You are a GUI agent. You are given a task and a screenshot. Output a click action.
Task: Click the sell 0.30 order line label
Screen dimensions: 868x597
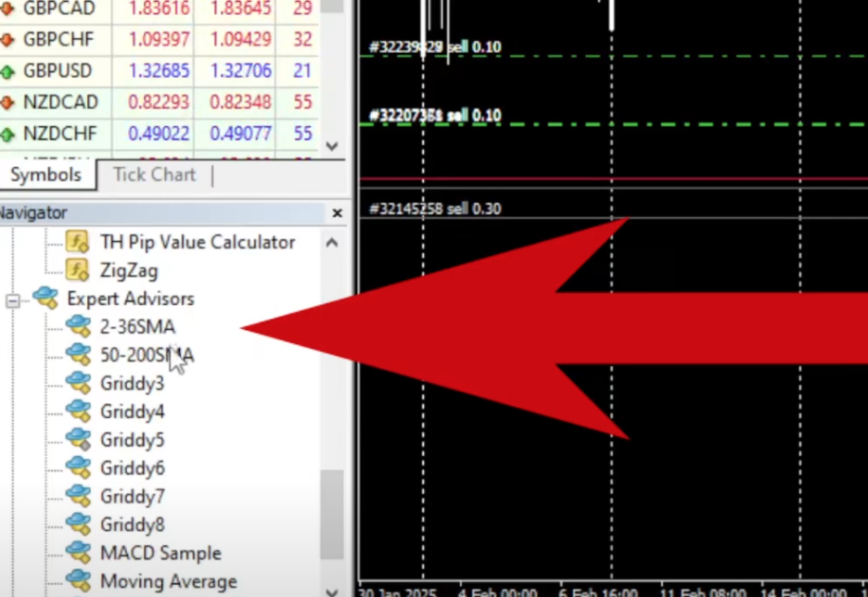click(435, 209)
